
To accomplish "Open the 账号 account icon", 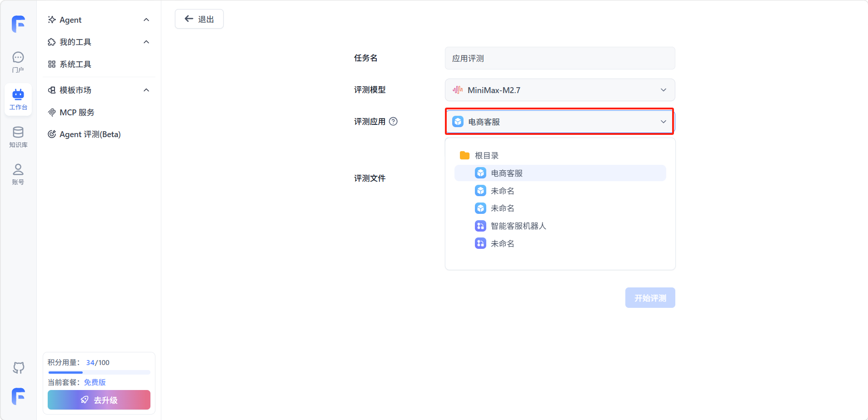I will click(18, 169).
